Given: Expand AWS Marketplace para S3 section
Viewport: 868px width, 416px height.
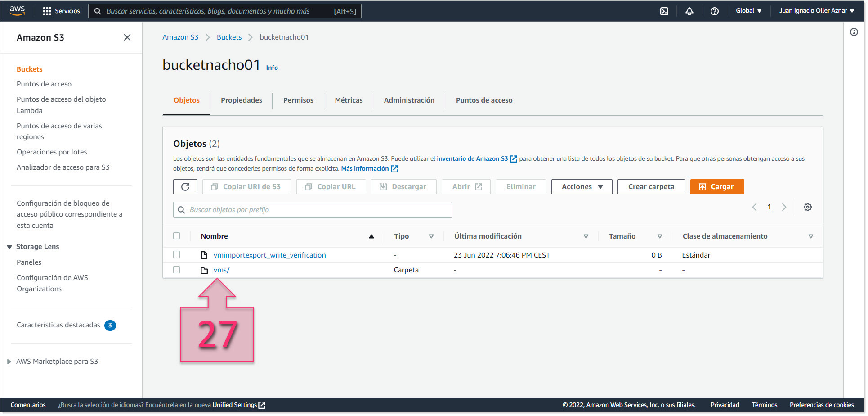Looking at the screenshot, I should (x=9, y=362).
